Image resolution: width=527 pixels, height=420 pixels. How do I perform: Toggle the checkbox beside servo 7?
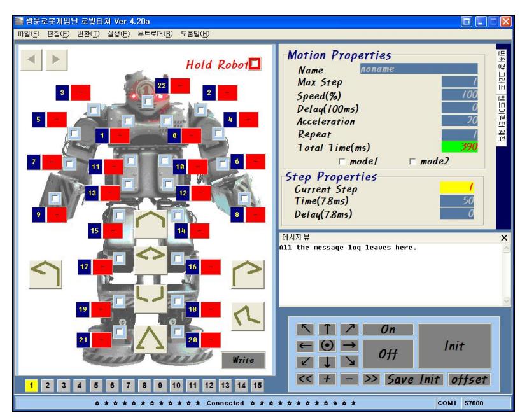pos(69,164)
